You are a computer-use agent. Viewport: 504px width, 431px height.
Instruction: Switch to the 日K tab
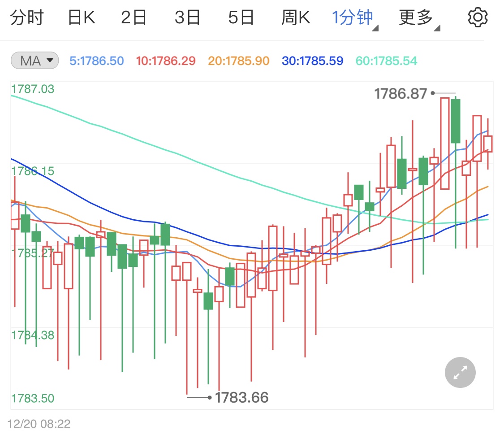pos(82,17)
